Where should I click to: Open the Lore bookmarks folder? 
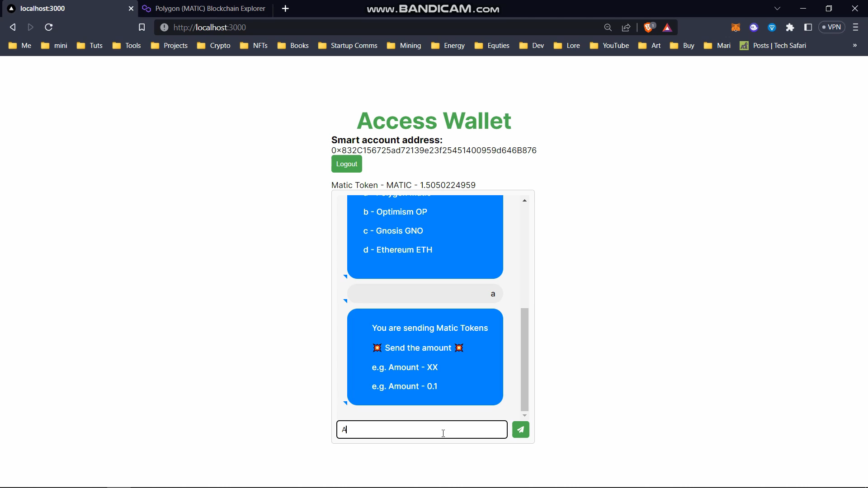567,46
